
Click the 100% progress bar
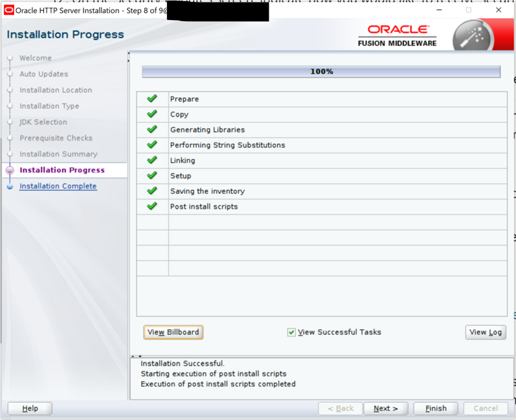[321, 72]
